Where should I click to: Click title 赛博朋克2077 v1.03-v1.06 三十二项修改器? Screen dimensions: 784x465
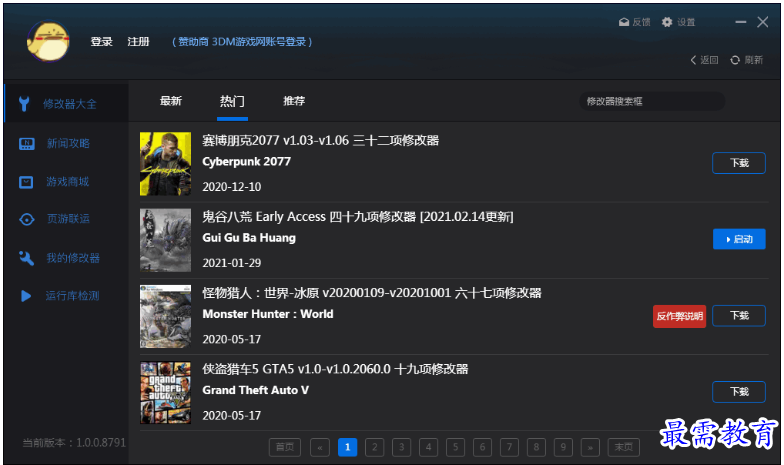[320, 140]
